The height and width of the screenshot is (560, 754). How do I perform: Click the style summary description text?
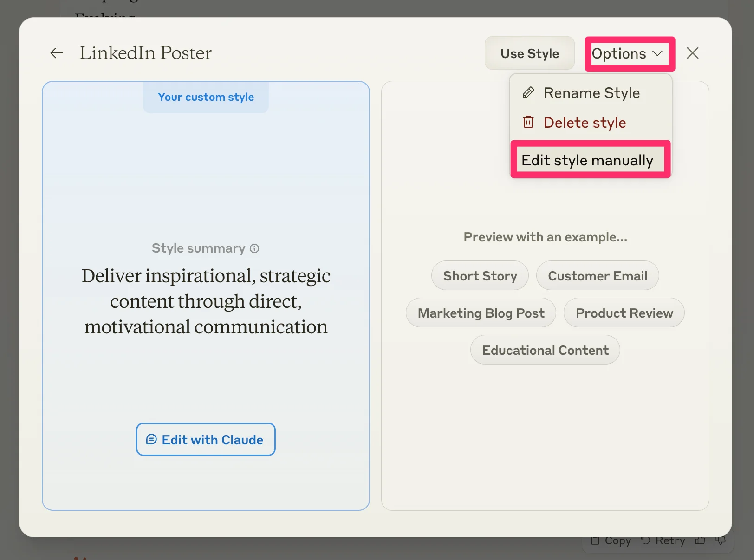tap(206, 301)
